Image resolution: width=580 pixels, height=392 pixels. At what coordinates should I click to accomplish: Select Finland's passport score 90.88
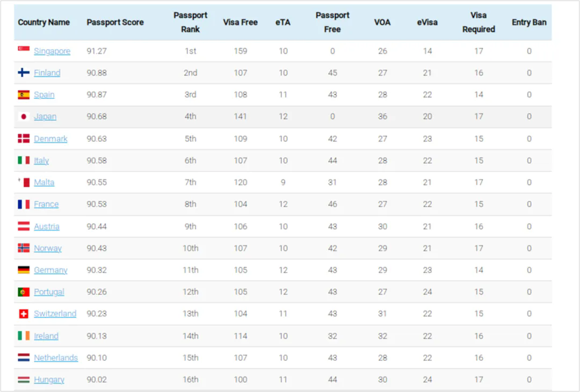click(x=97, y=73)
